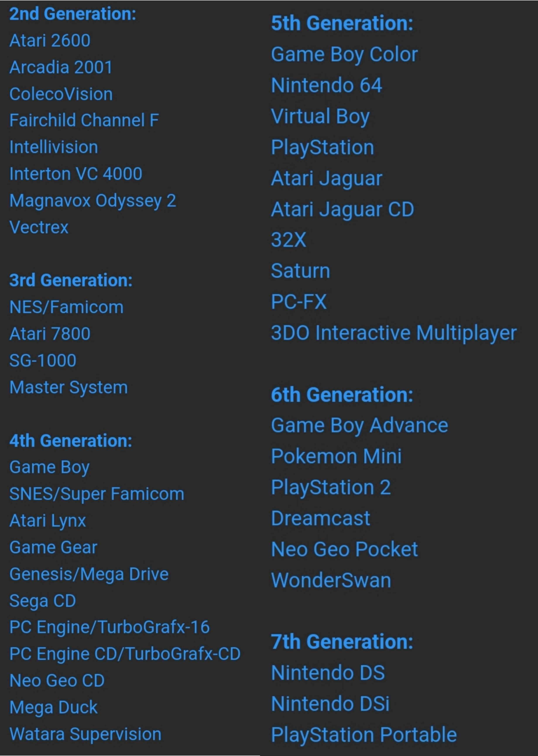
Task: Click the Virtual Boy link
Action: (x=320, y=117)
